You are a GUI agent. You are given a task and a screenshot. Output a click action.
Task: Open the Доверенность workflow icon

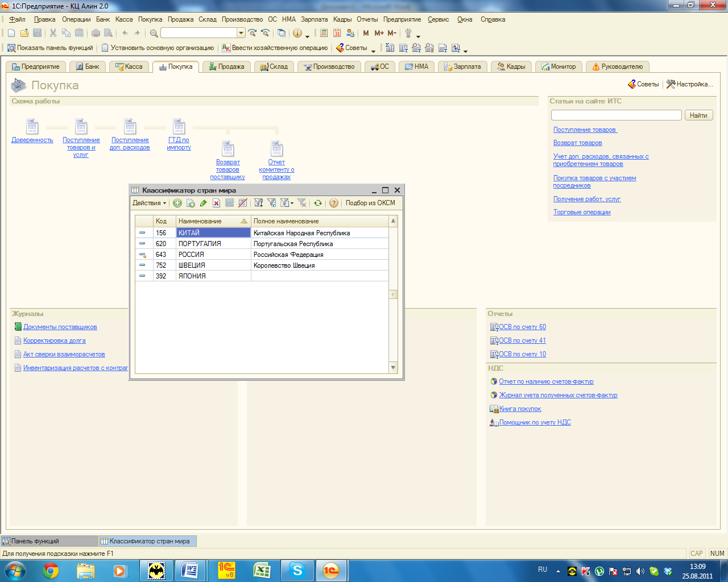[x=32, y=126]
